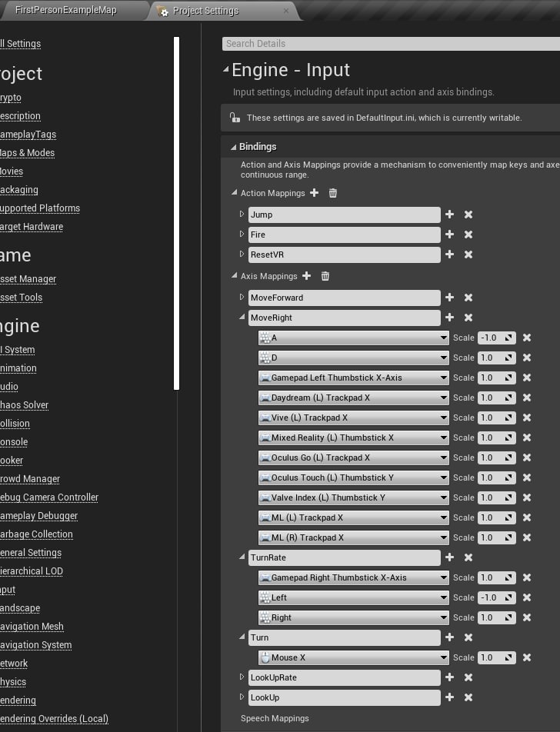Remove the ResetVR action mapping
Screen dimensions: 560x732
[x=468, y=255]
